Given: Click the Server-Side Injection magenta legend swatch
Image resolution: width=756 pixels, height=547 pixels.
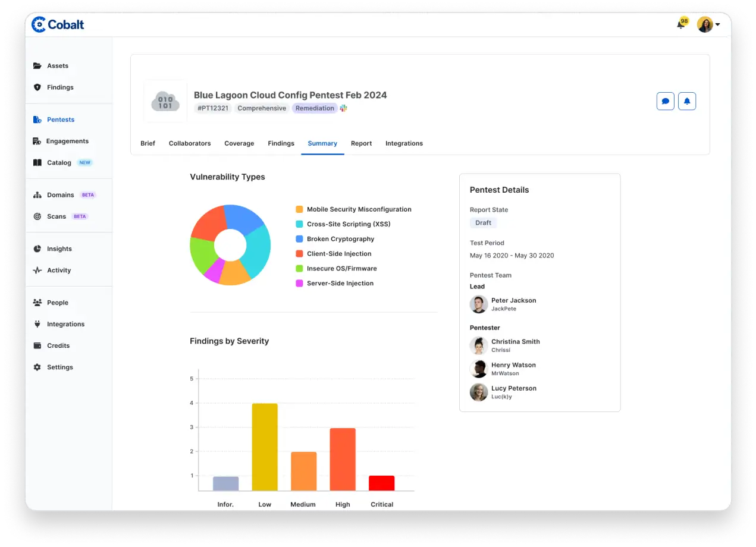Looking at the screenshot, I should click(x=299, y=284).
